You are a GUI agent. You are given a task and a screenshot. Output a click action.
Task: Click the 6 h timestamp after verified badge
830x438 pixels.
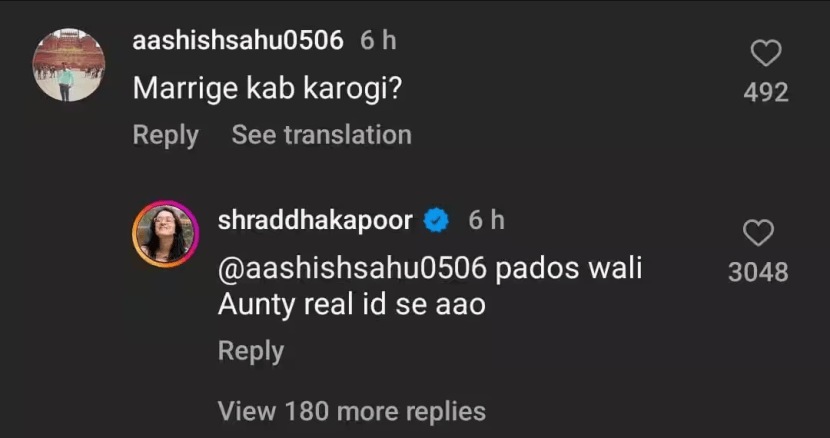point(486,220)
